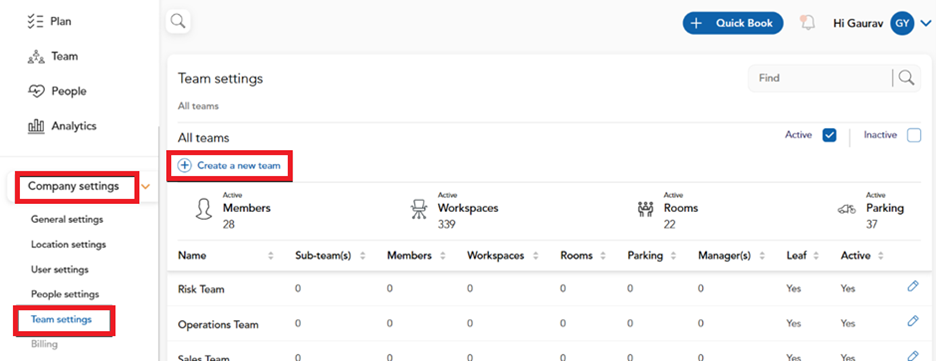Edit the Risk Team row with pencil icon
936x361 pixels.
click(912, 286)
